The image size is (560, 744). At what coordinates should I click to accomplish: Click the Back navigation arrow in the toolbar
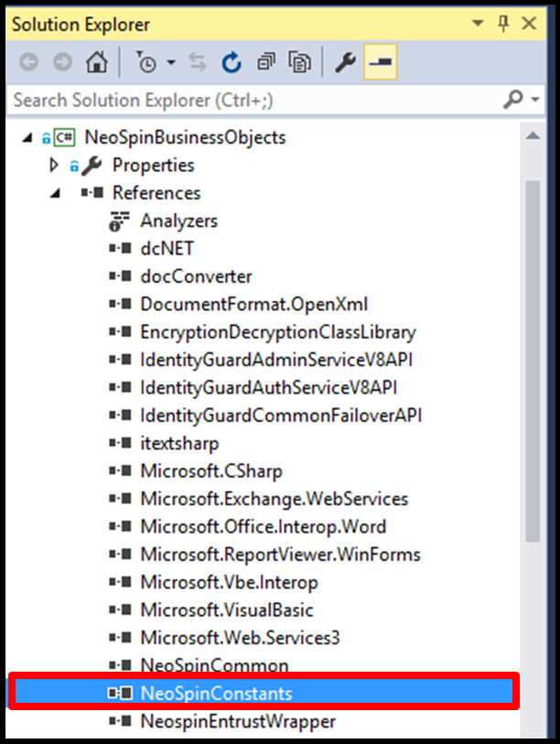(28, 62)
